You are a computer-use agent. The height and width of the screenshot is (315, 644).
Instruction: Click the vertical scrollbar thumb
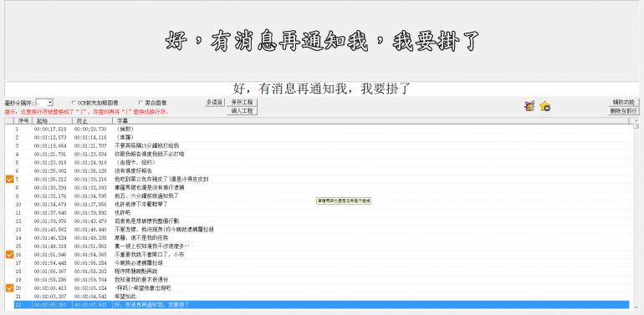(636, 126)
